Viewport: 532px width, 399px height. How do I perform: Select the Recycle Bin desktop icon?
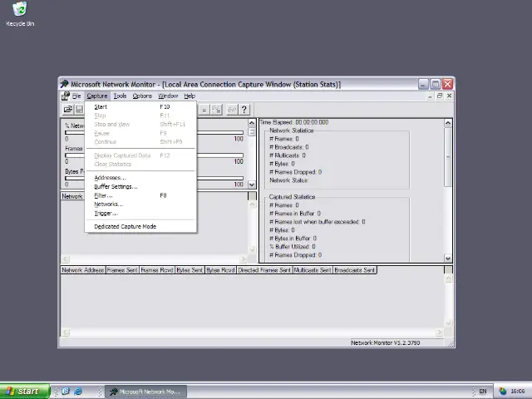click(20, 14)
